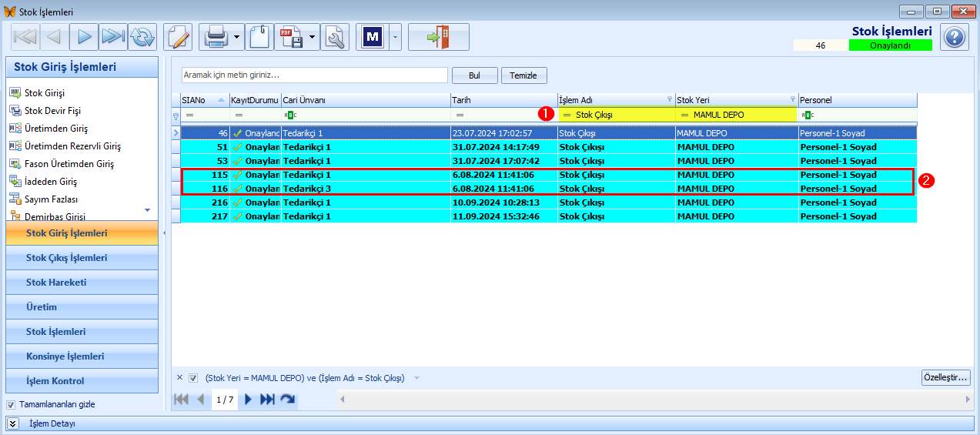
Task: Click the exit door icon
Action: (438, 36)
